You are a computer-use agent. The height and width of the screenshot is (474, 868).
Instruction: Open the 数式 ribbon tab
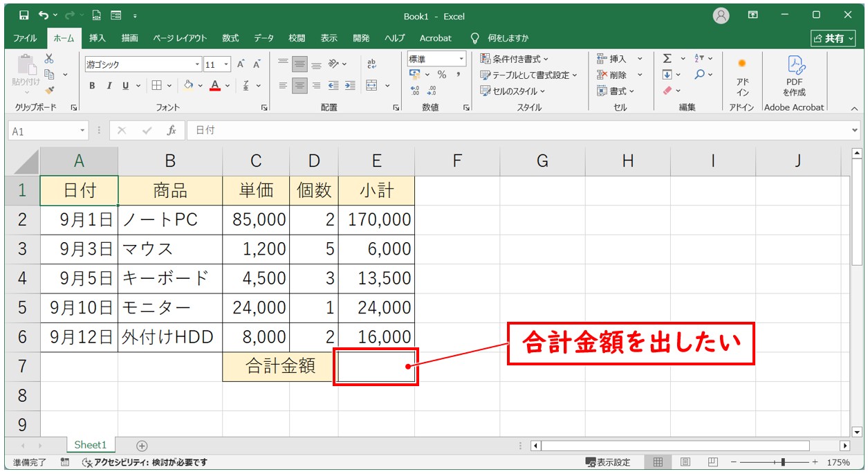pos(230,38)
